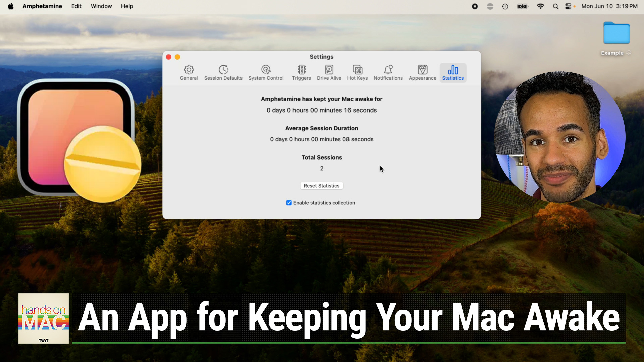Open the Drive Alive settings pane
644x362 pixels.
[x=329, y=72]
